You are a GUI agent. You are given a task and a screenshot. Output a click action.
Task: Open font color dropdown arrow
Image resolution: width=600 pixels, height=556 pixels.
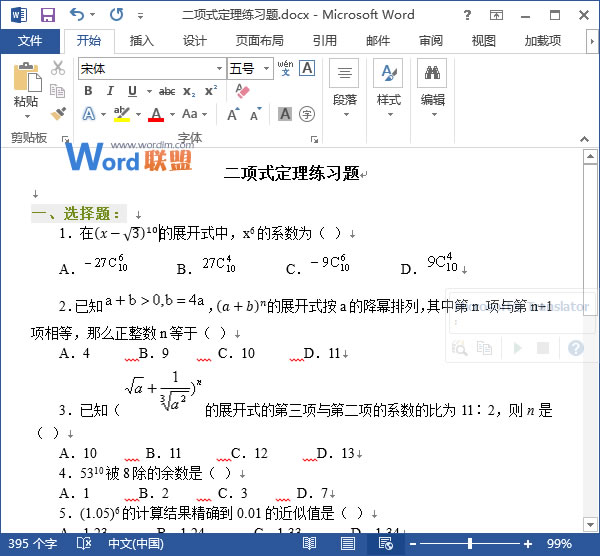172,114
